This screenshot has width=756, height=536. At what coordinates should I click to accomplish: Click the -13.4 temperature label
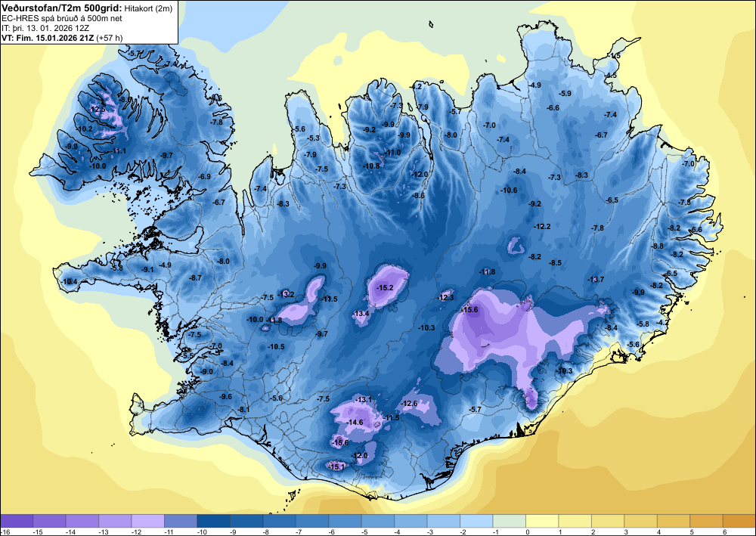point(361,313)
